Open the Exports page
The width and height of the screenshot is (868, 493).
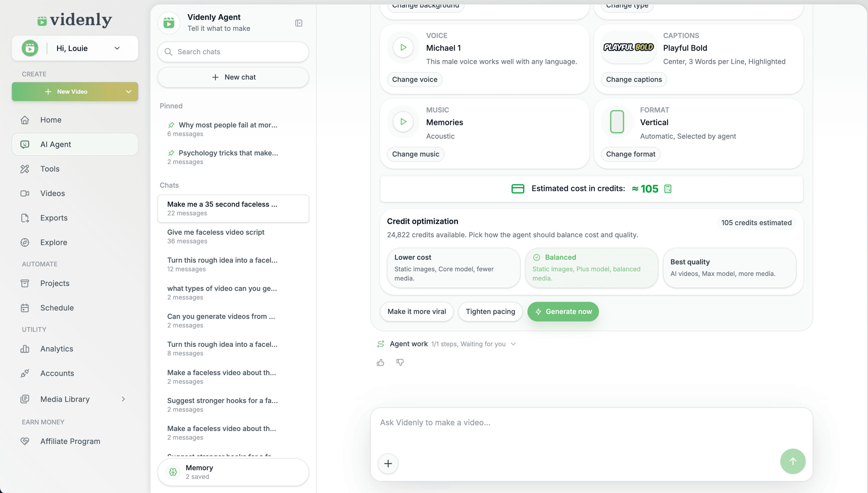point(75,218)
